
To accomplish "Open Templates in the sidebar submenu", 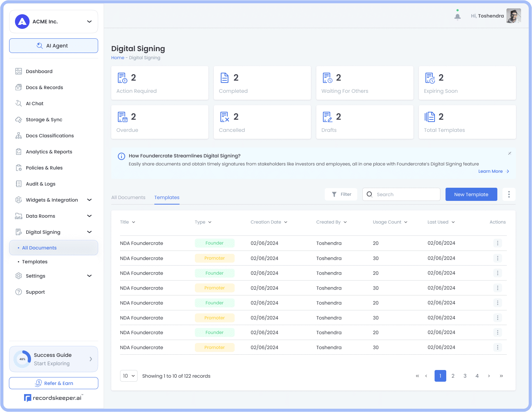I will coord(35,262).
